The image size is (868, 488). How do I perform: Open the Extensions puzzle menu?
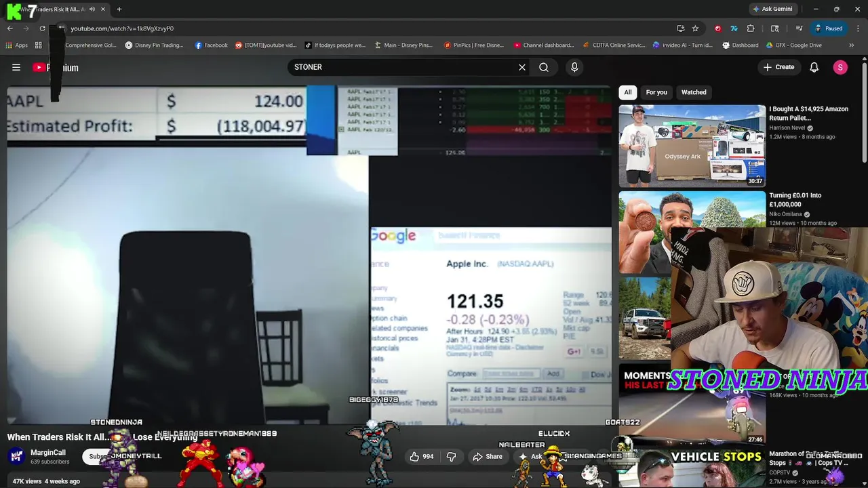coord(751,28)
